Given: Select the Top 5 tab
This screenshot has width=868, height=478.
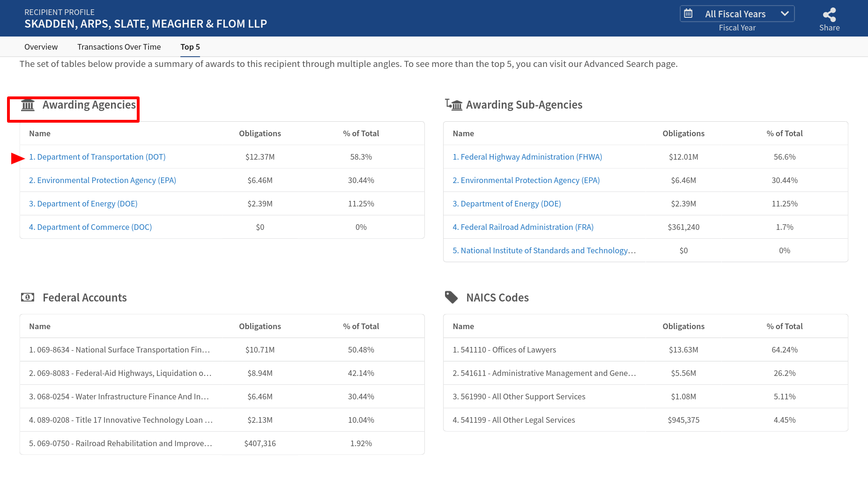Looking at the screenshot, I should coord(190,47).
